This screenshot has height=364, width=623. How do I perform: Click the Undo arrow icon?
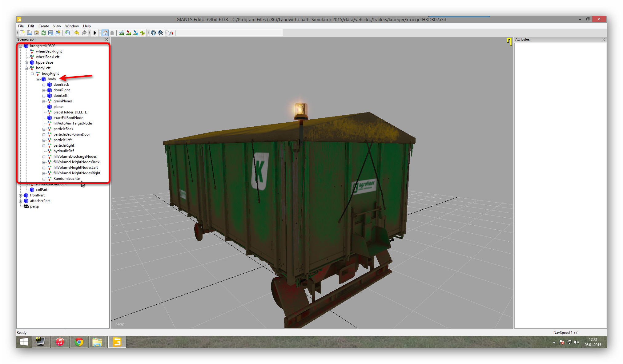(77, 33)
